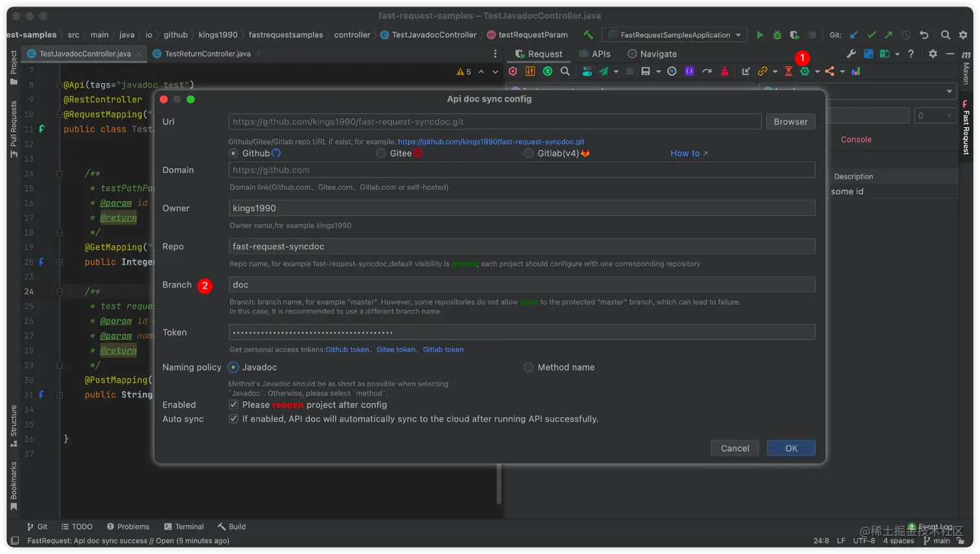Click the Git push arrow icon
This screenshot has height=554, width=980.
889,35
